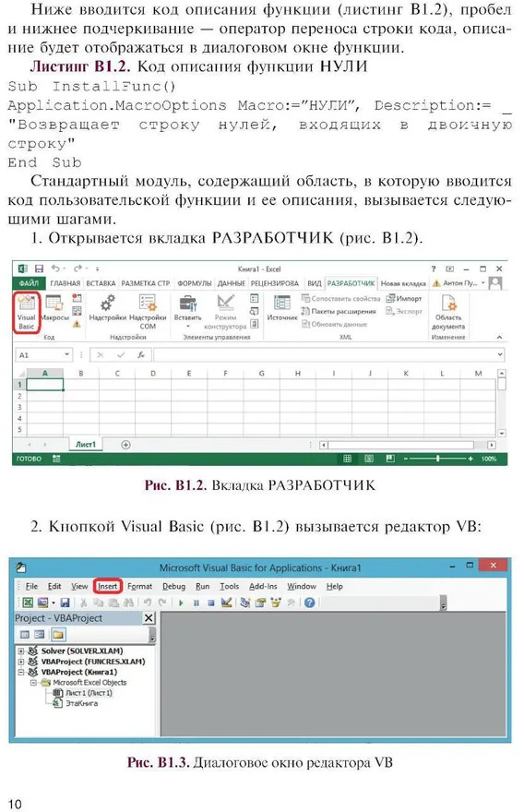Click Run Sub green play icon
524x812 pixels.
point(181,603)
